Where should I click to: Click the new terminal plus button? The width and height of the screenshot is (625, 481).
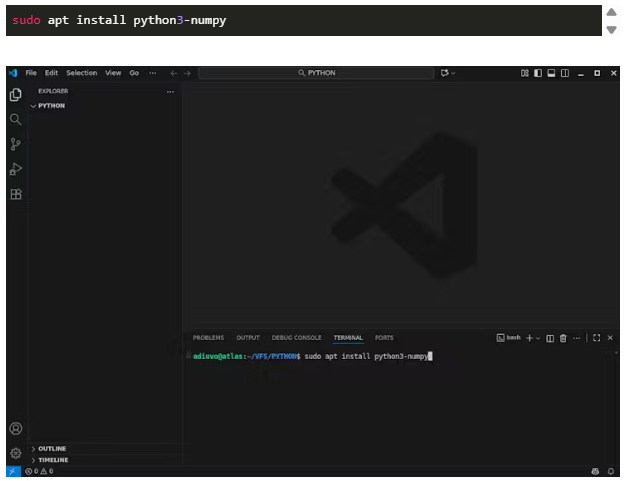coord(529,338)
